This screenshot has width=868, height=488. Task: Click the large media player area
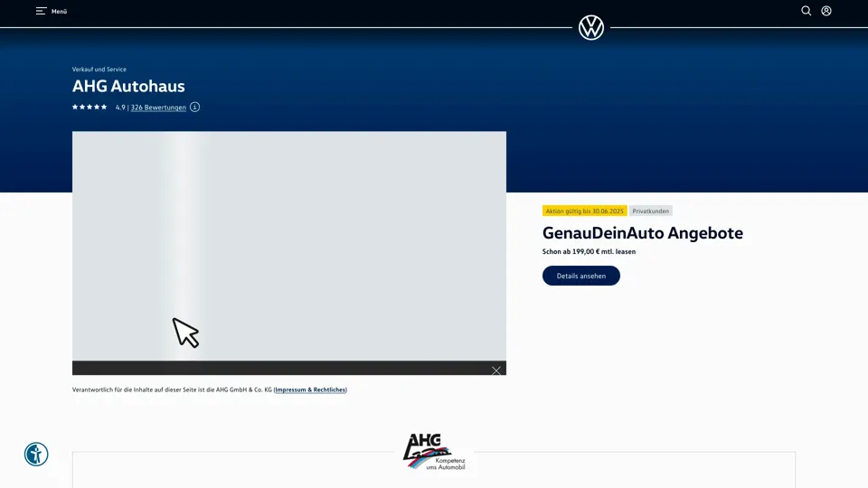[x=289, y=246]
